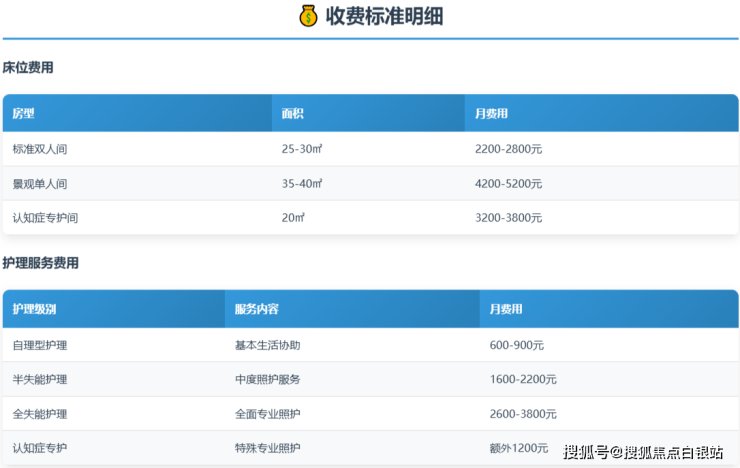
Task: Click 月费用 header in the bed table
Action: tap(492, 114)
